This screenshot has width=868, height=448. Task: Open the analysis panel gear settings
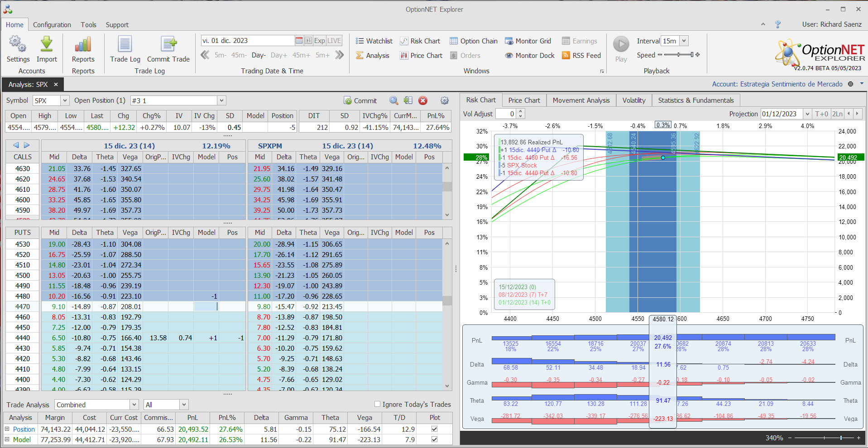pos(445,100)
